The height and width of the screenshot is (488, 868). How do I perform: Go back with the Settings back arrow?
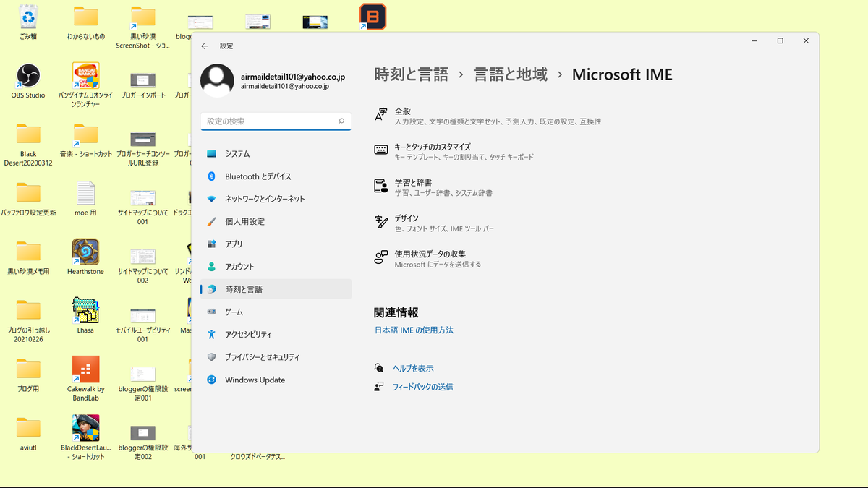(205, 46)
